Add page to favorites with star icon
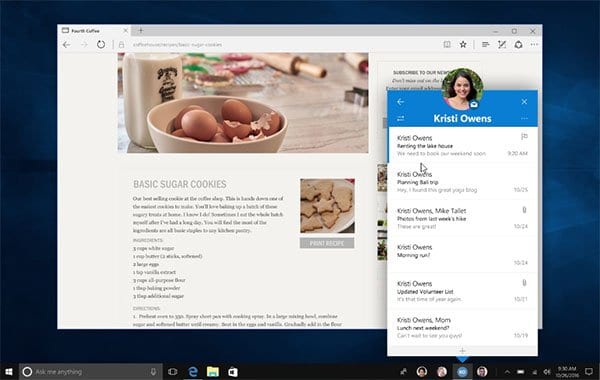 pos(463,45)
